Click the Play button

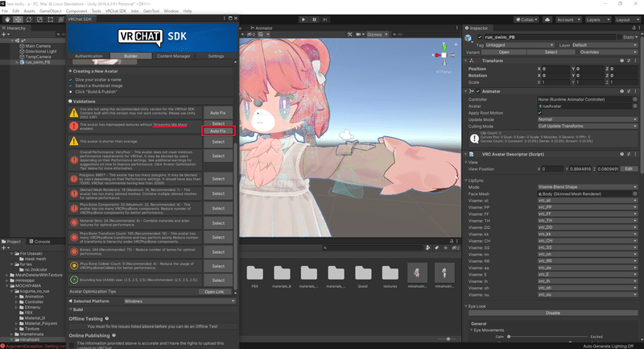point(303,19)
